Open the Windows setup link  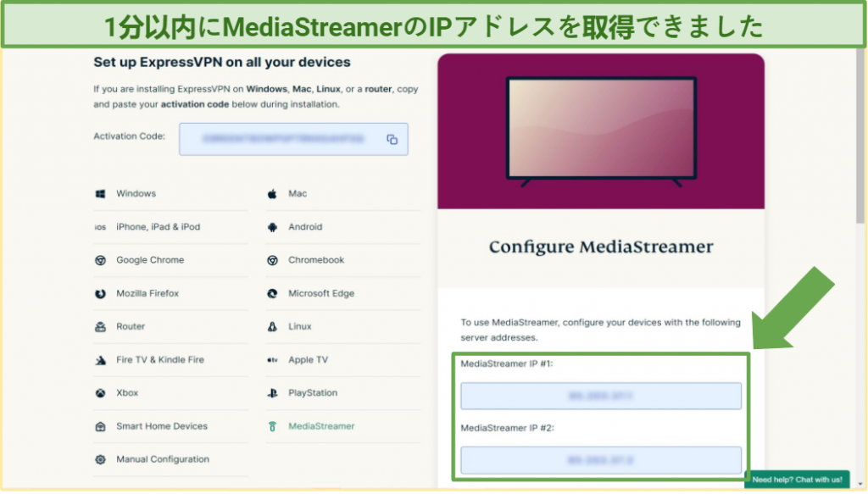(x=136, y=193)
